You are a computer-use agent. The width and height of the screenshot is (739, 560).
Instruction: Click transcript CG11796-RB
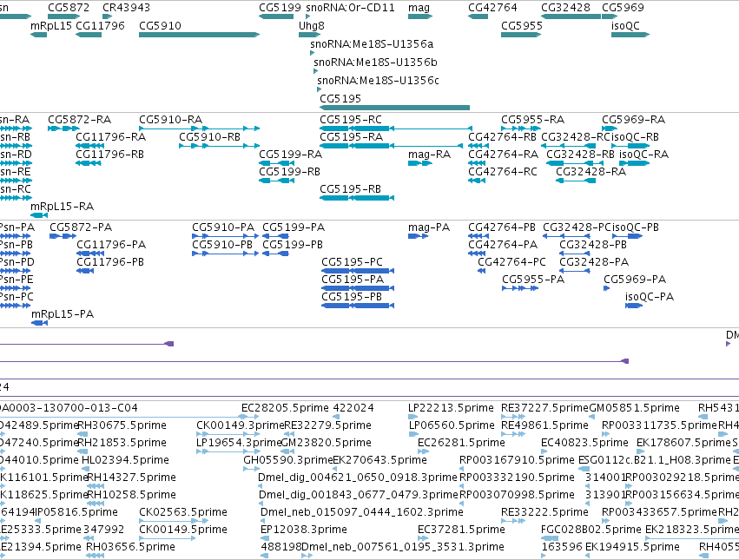tap(89, 163)
